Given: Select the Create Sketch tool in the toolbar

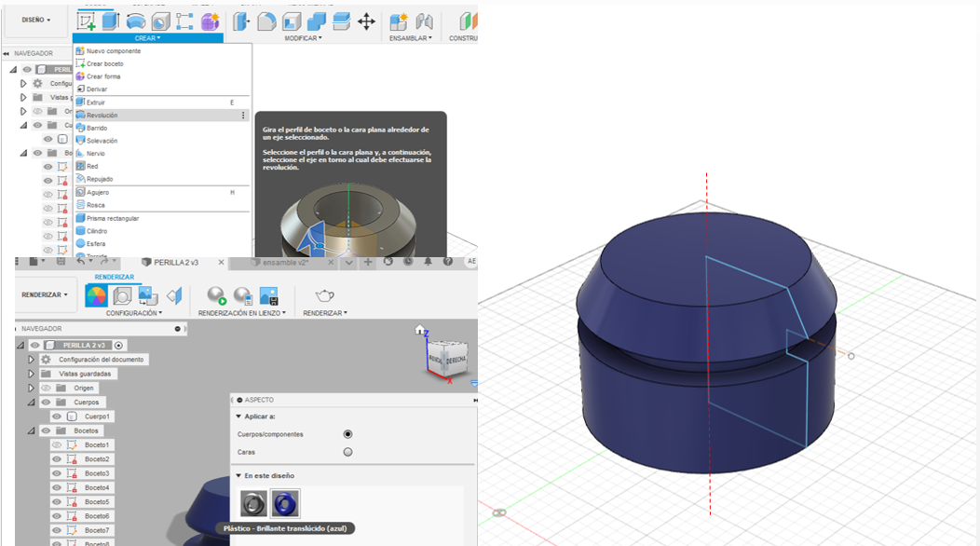Looking at the screenshot, I should tap(87, 20).
